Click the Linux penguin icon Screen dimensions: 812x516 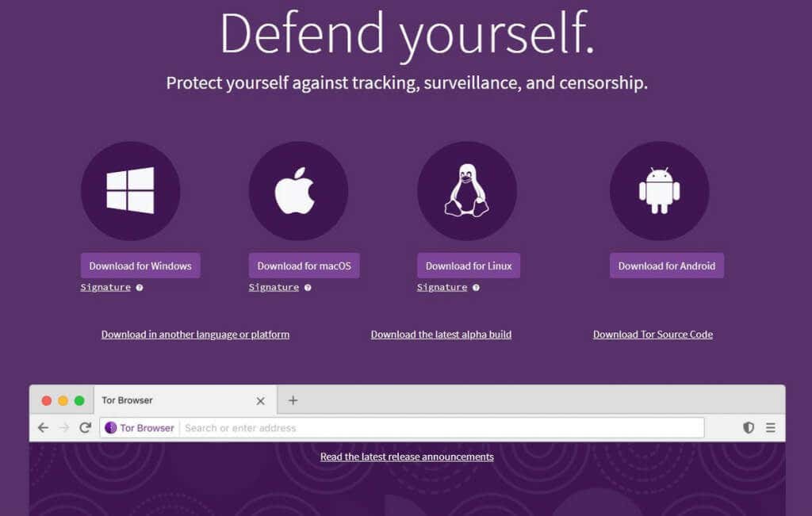466,190
